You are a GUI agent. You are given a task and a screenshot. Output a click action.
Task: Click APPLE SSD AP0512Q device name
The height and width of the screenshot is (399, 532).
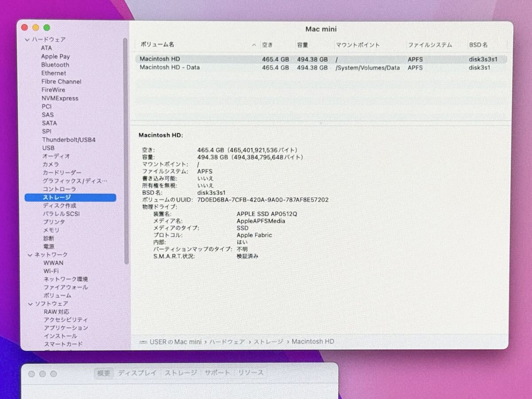click(x=267, y=214)
